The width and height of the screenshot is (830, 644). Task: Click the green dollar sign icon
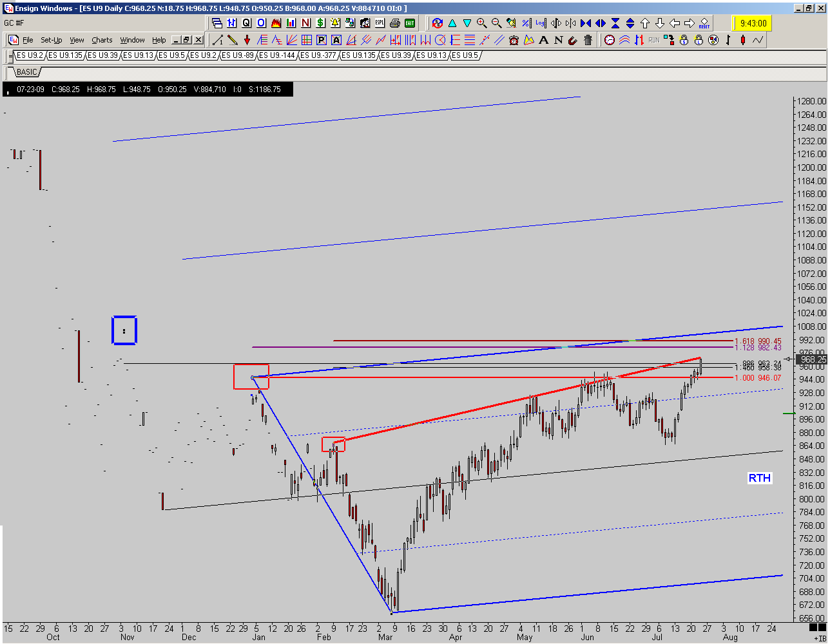click(x=321, y=23)
